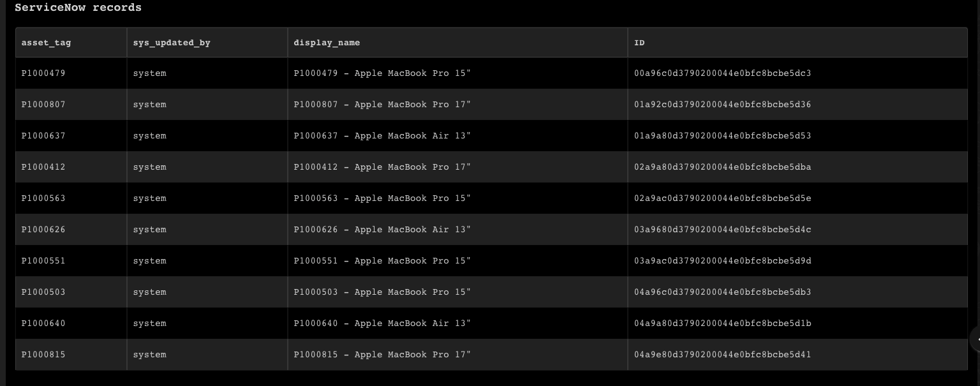
Task: Click display name P1000637 - Apple MacBook Air 13"
Action: point(382,136)
